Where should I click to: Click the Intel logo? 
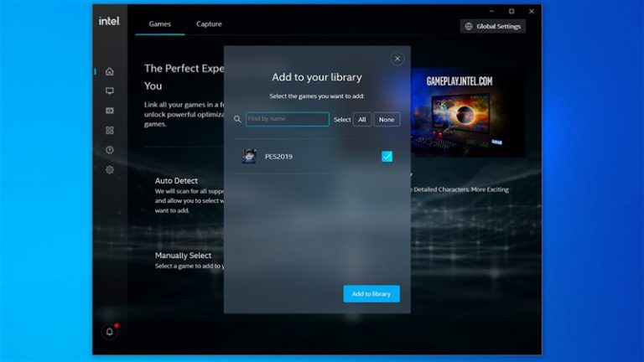point(109,22)
